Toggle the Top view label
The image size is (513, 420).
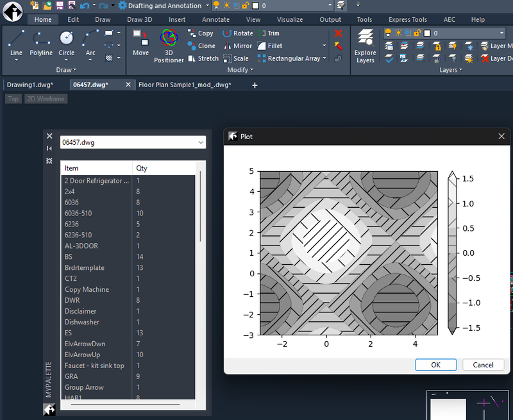click(x=13, y=99)
